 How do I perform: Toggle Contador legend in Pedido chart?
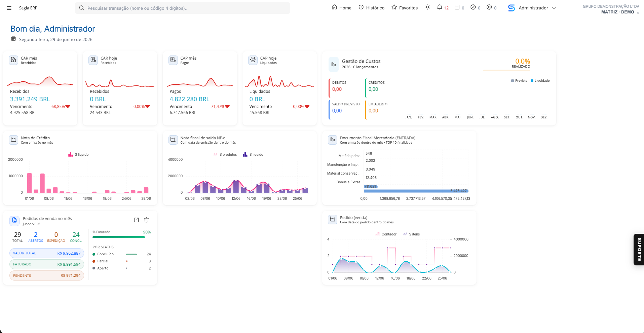tap(386, 234)
